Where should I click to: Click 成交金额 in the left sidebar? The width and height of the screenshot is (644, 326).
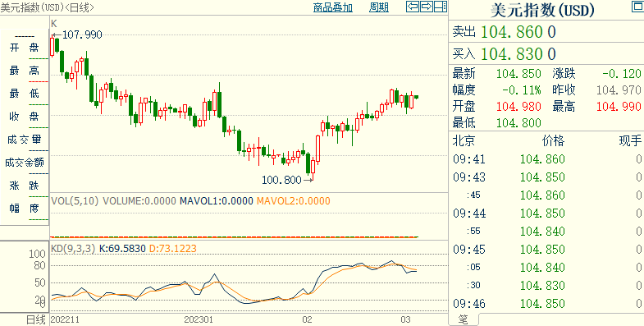click(25, 163)
